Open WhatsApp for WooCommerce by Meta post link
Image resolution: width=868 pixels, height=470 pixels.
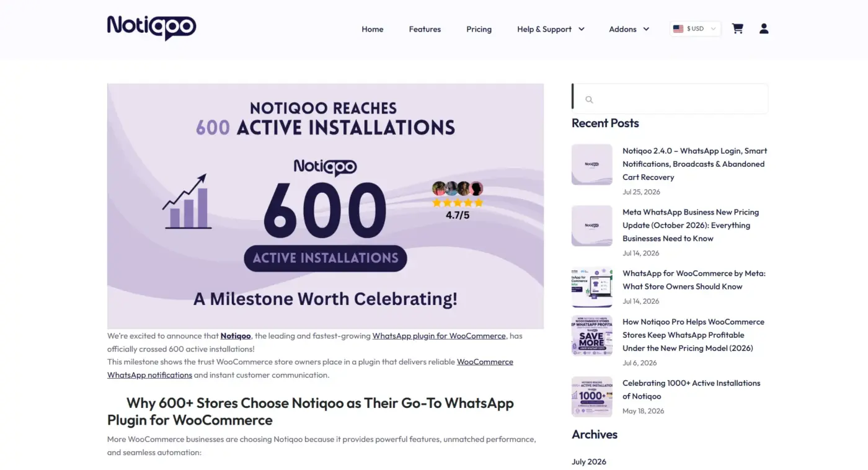(694, 280)
